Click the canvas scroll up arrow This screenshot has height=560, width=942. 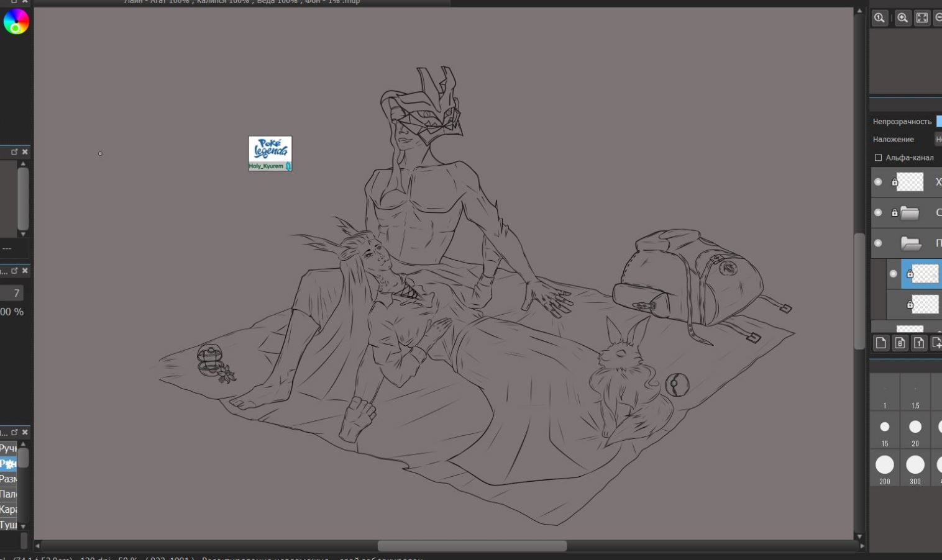pos(859,11)
